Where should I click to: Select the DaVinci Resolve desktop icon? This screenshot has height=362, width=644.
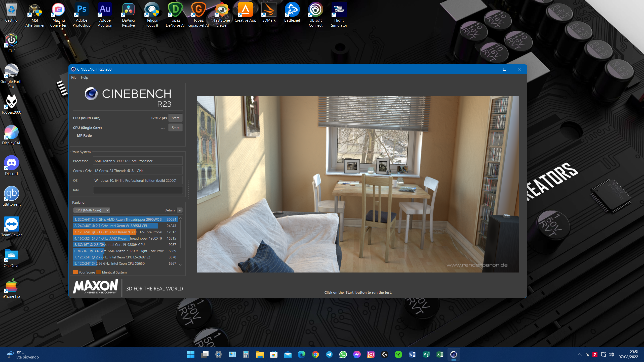coord(128,15)
